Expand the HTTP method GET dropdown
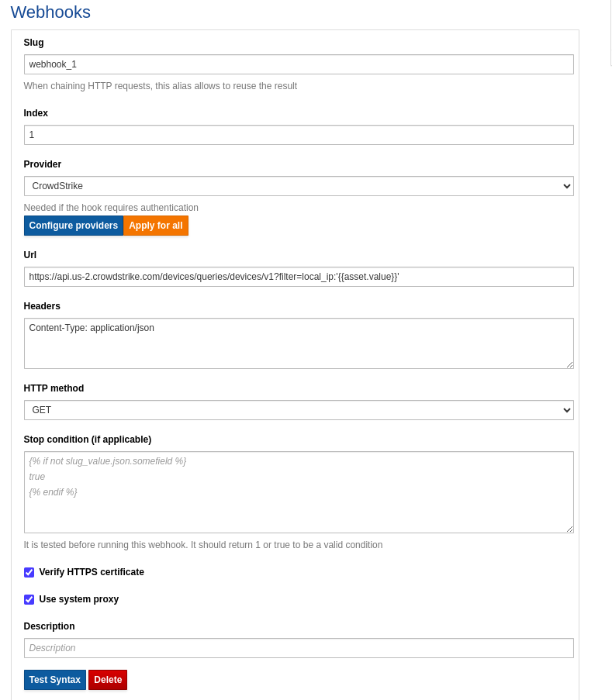The image size is (612, 700). pyautogui.click(x=298, y=410)
